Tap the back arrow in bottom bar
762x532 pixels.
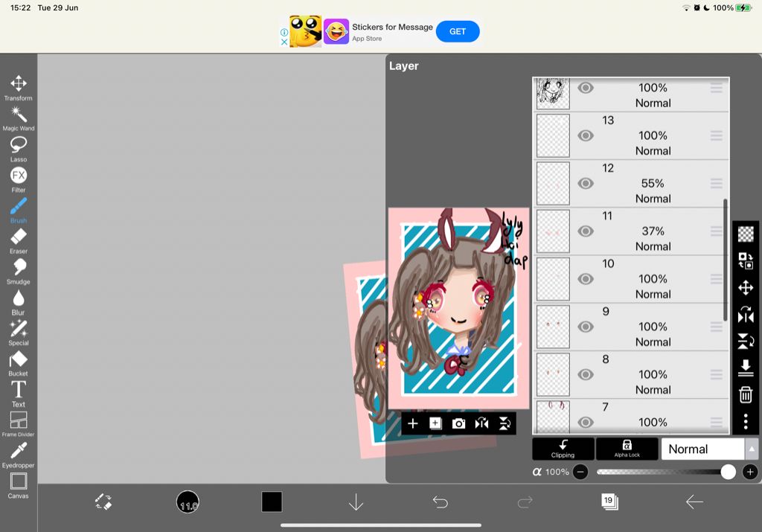click(x=694, y=502)
